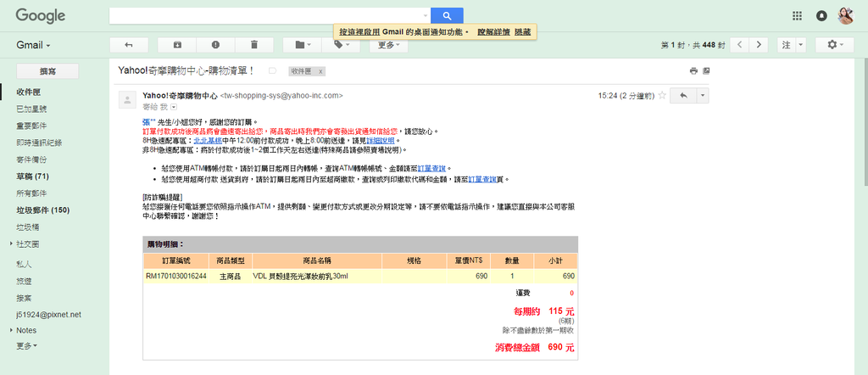
Task: Go to the newer message arrow
Action: point(740,45)
